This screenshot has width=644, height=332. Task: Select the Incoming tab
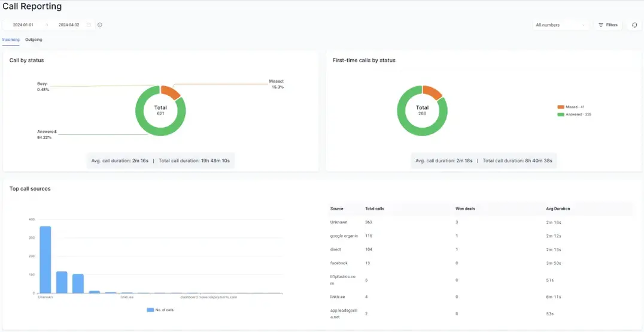[11, 40]
